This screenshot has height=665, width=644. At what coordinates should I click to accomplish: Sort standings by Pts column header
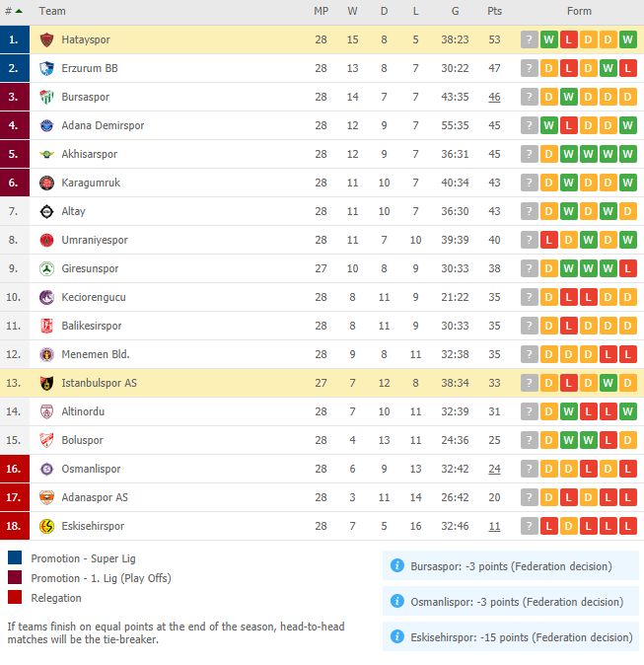[x=494, y=12]
